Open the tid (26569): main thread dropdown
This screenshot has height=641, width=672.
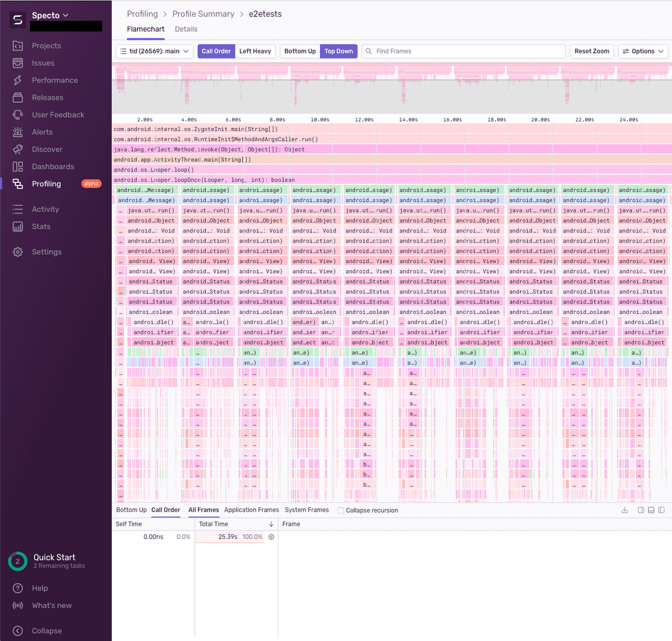(155, 51)
